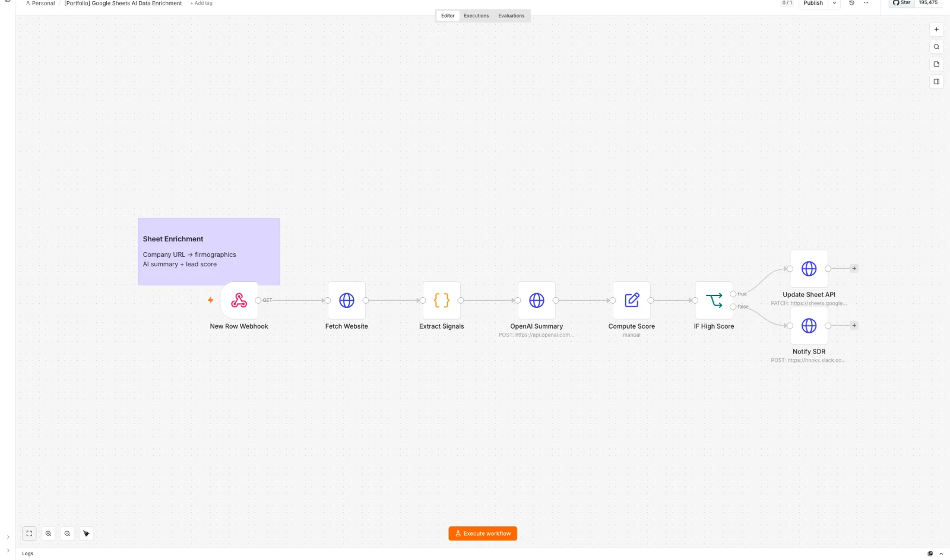Select the Fetch Website globe node
The height and width of the screenshot is (560, 950).
(347, 300)
